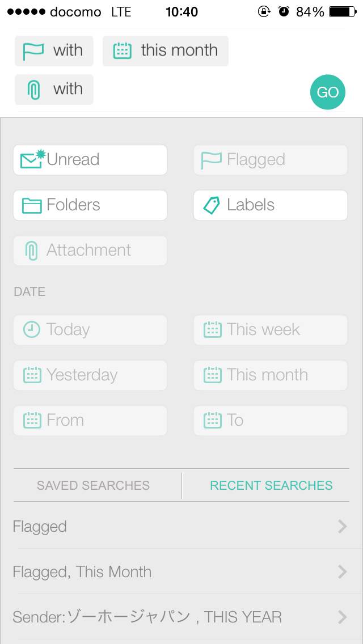Pick the This month date filter
This screenshot has width=363, height=644.
coord(270,375)
